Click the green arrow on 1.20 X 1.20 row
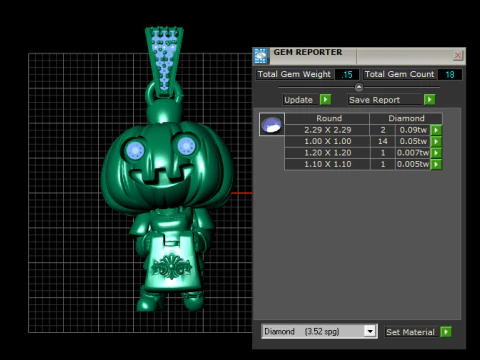The width and height of the screenshot is (480, 360). pyautogui.click(x=436, y=153)
